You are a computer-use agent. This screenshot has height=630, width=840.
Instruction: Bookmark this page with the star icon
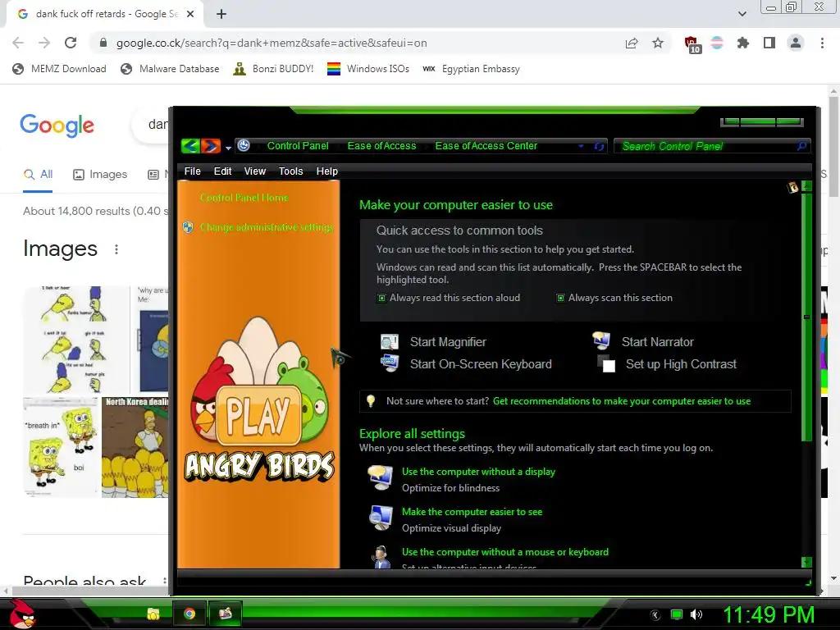click(658, 43)
